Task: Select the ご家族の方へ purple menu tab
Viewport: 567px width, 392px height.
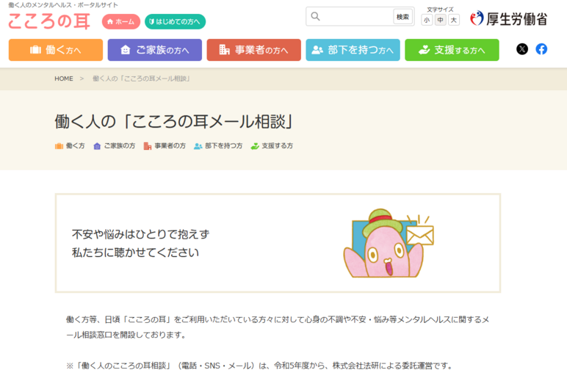Action: tap(155, 50)
